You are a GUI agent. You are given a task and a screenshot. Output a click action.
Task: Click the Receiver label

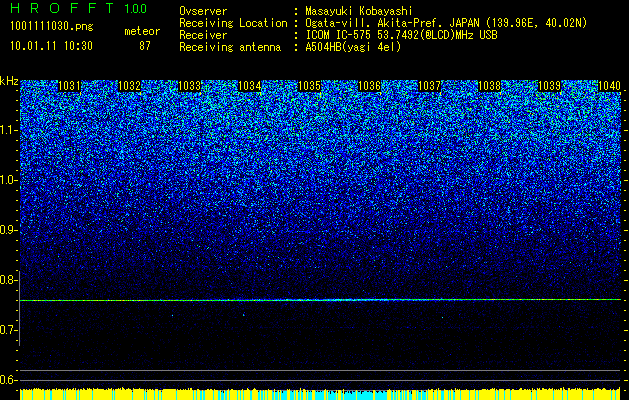coord(203,35)
